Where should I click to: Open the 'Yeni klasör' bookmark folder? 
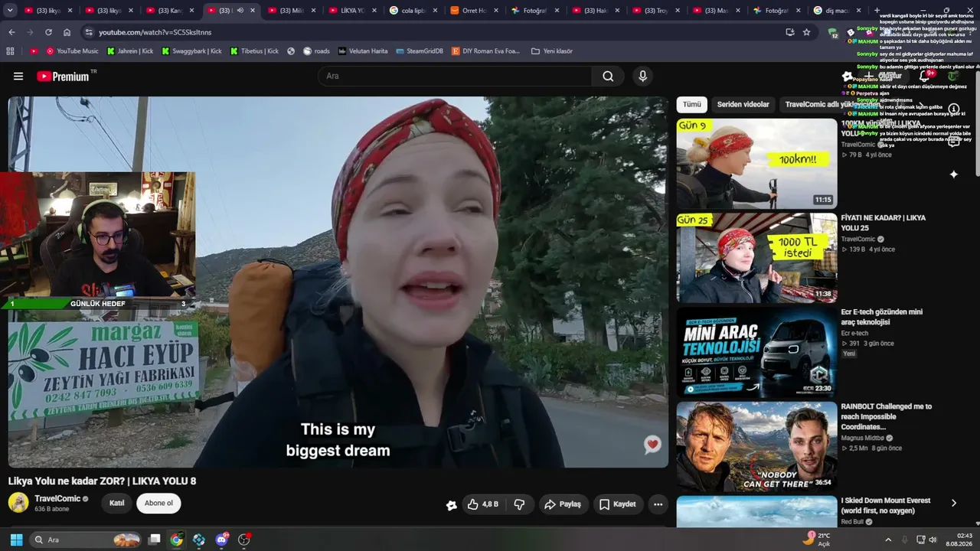(x=551, y=51)
